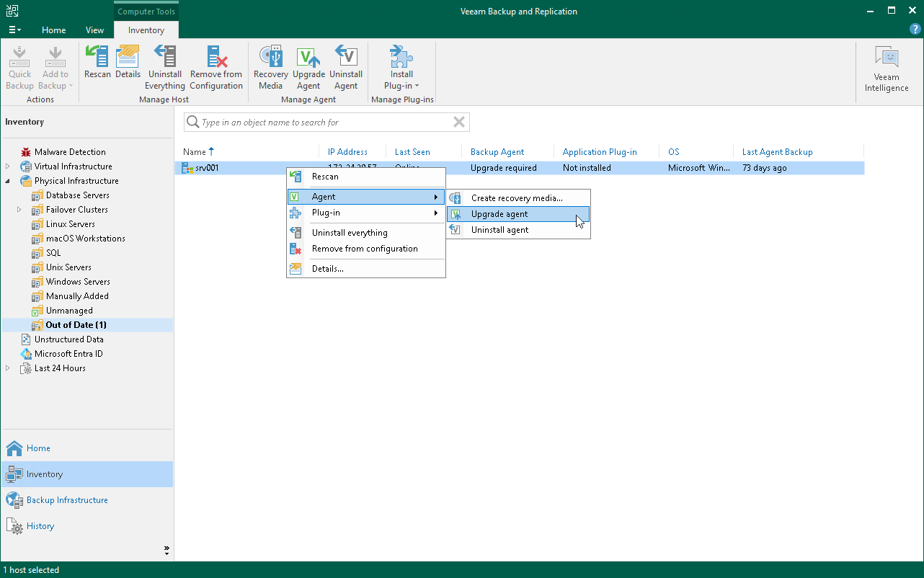Open Veeam Intelligence

[885, 67]
